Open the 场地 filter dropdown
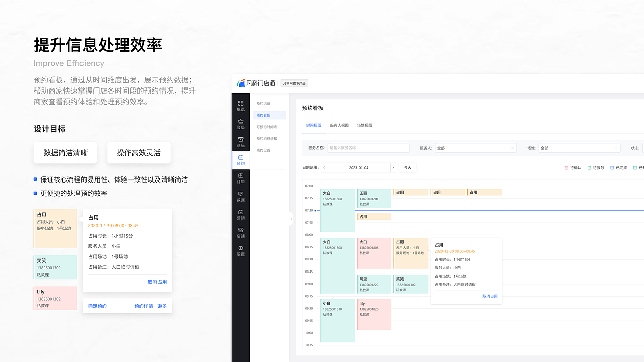The image size is (644, 362). (579, 148)
